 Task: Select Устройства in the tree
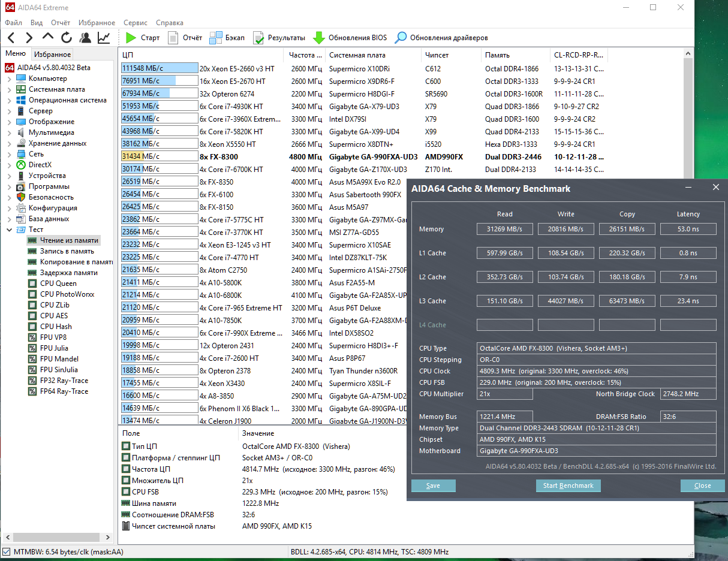click(x=47, y=176)
